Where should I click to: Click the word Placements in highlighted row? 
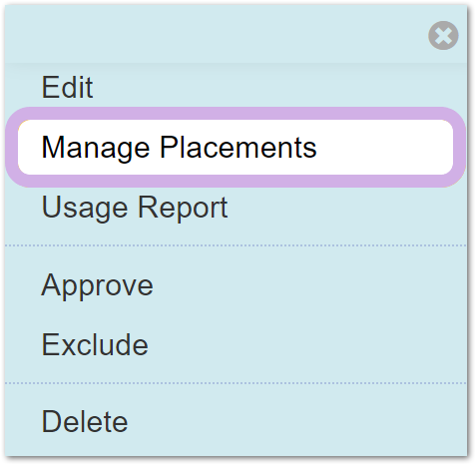[x=238, y=147]
